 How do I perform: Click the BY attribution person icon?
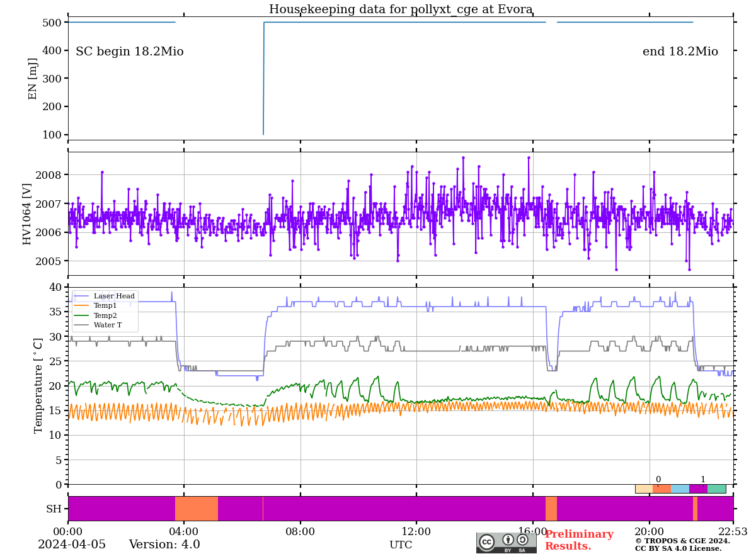508,540
